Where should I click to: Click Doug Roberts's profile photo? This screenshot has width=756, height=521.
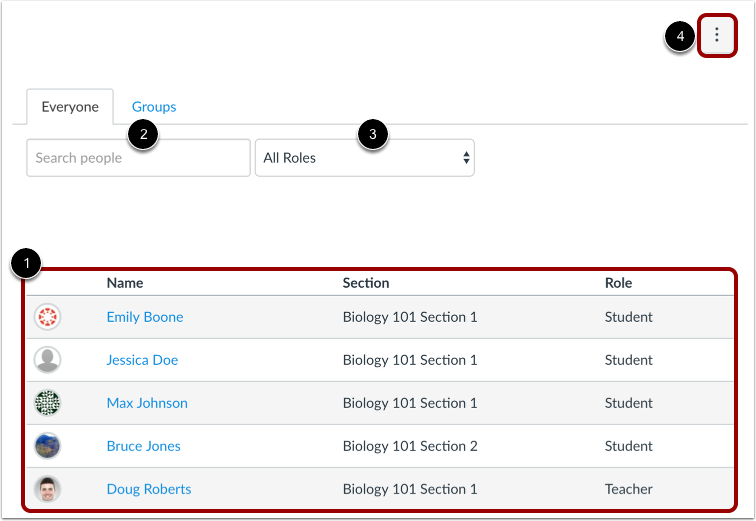click(47, 489)
